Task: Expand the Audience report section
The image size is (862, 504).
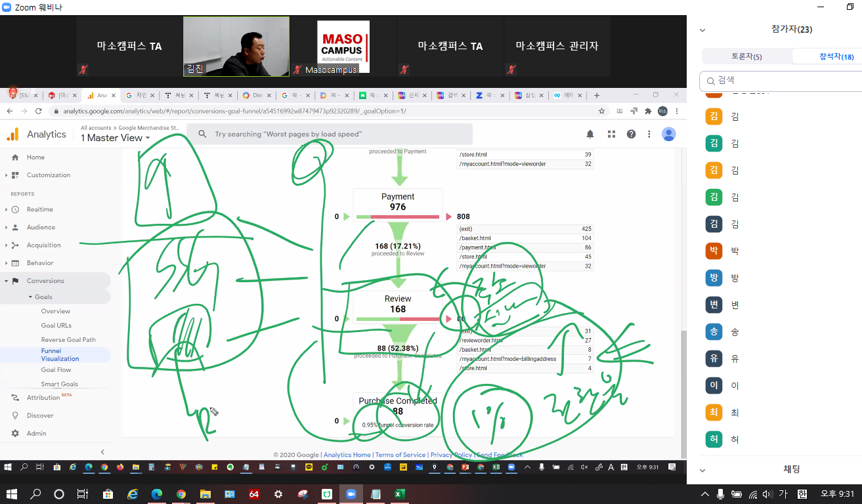Action: pyautogui.click(x=7, y=227)
